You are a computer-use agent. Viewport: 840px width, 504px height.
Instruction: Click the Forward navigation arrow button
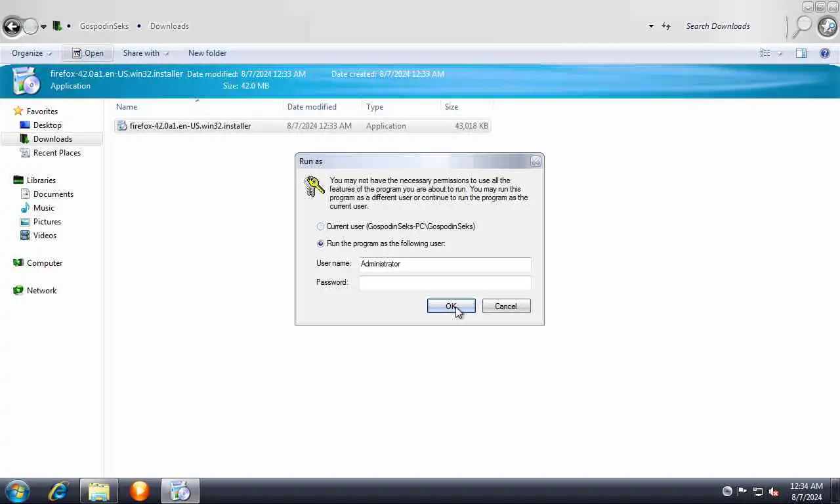[31, 26]
